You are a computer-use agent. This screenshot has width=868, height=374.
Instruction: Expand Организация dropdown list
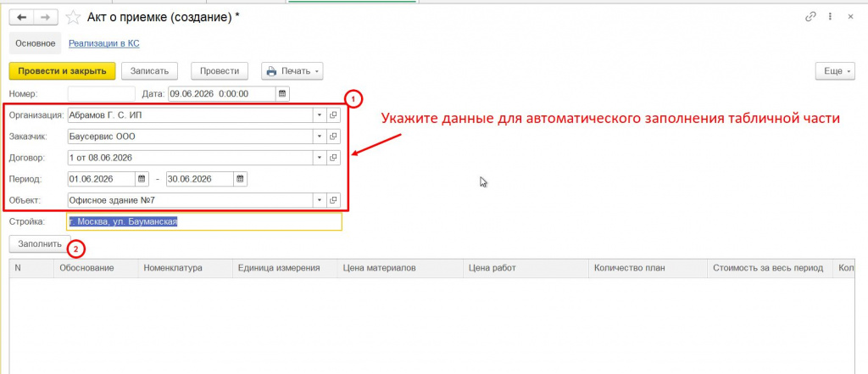(320, 115)
